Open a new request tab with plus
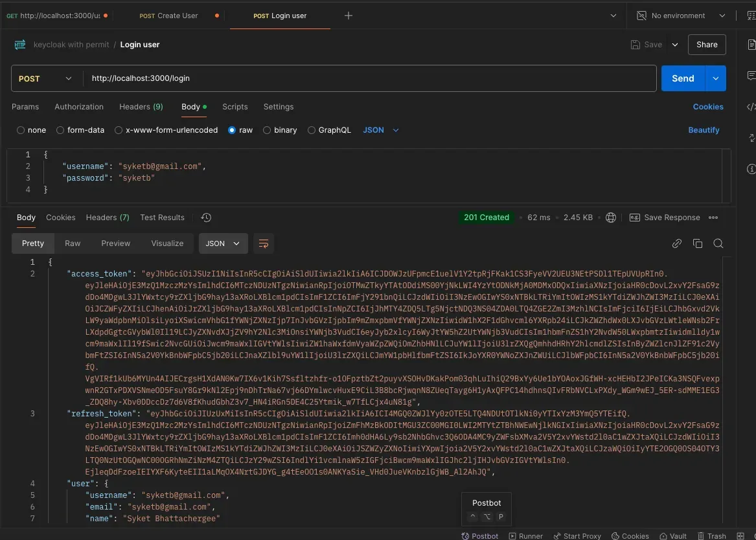Viewport: 756px width, 540px height. pos(349,16)
